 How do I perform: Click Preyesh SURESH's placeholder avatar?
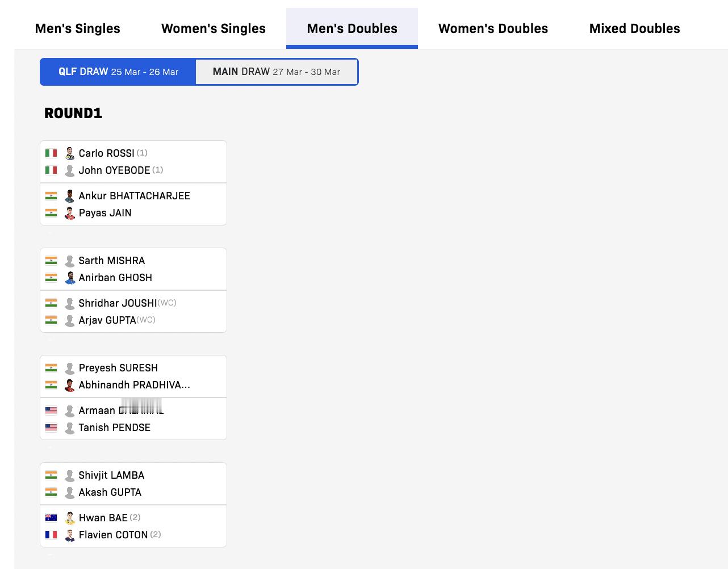70,368
